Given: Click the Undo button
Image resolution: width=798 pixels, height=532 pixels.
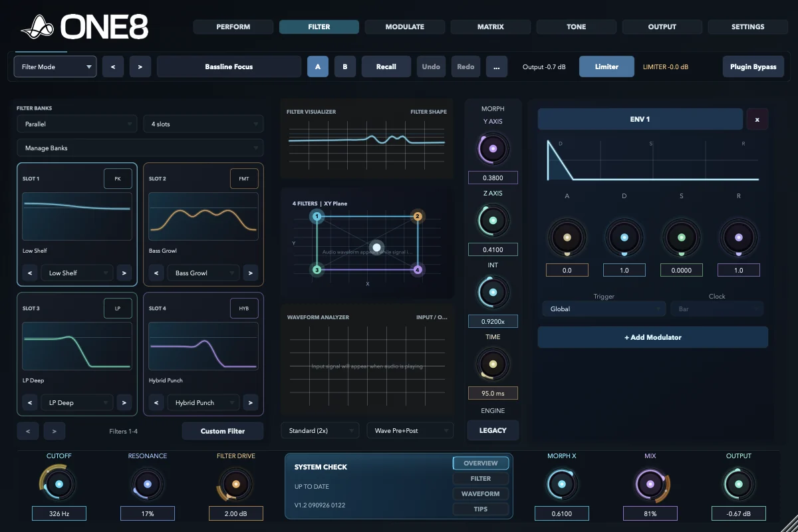Looking at the screenshot, I should click(431, 66).
